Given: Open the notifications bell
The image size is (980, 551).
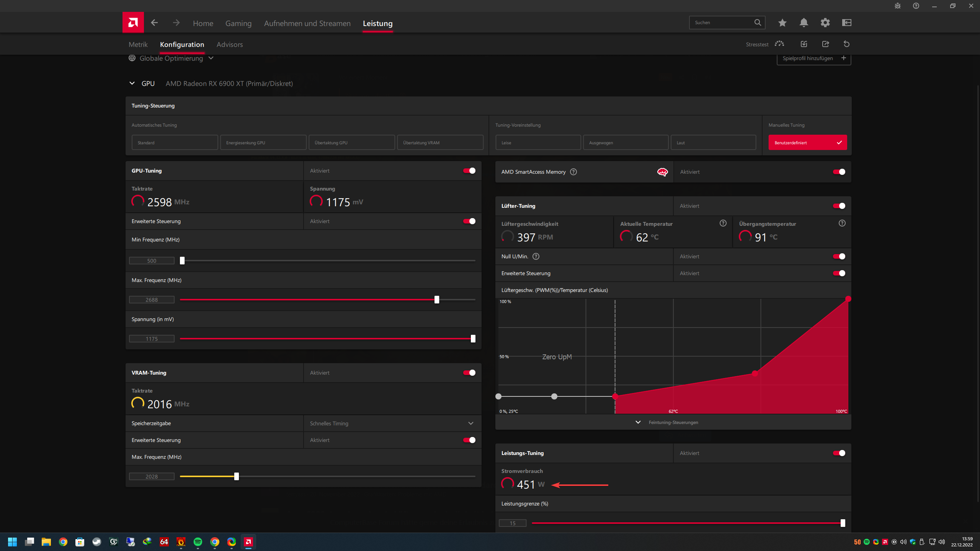Looking at the screenshot, I should point(804,23).
